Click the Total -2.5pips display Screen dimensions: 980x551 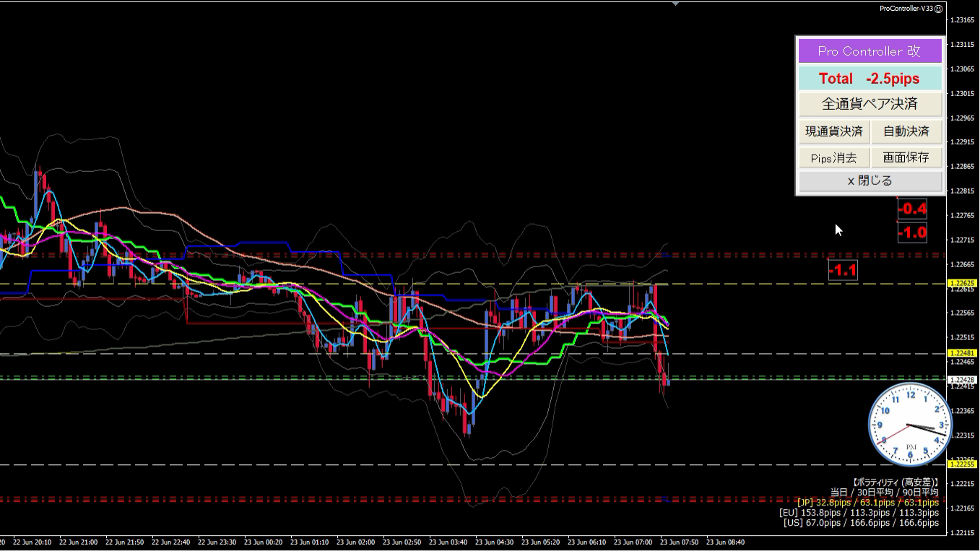[870, 78]
